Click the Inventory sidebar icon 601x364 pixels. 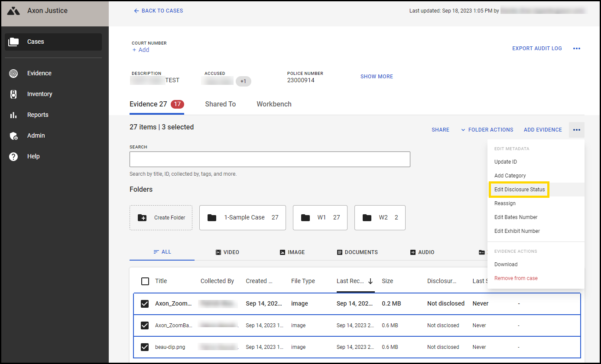[x=14, y=94]
